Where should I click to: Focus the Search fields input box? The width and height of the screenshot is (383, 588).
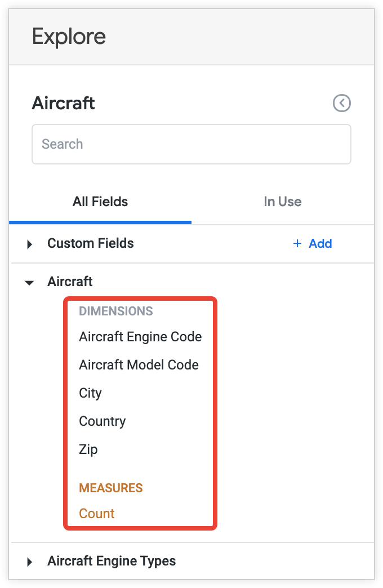pos(191,144)
